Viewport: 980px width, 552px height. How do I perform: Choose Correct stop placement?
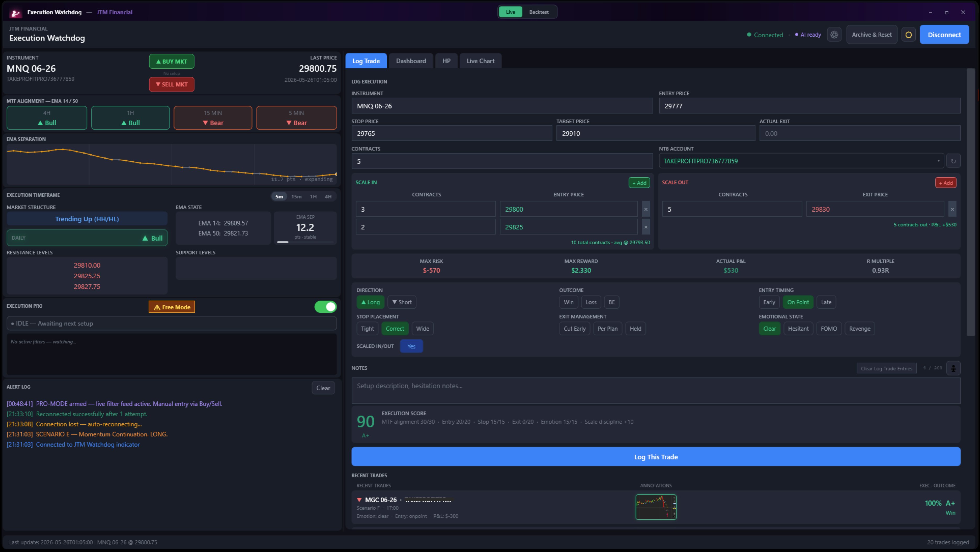395,329
